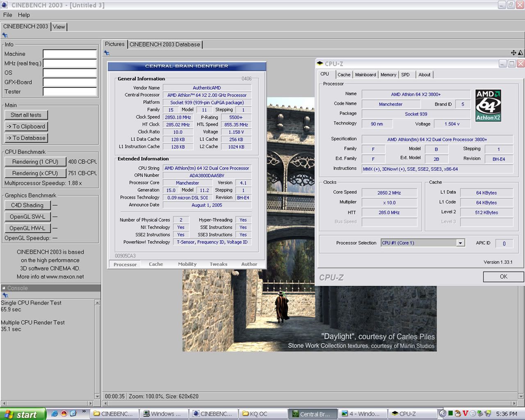The width and height of the screenshot is (525, 420).
Task: Switch to the Central Br... taskbar window
Action: click(314, 414)
